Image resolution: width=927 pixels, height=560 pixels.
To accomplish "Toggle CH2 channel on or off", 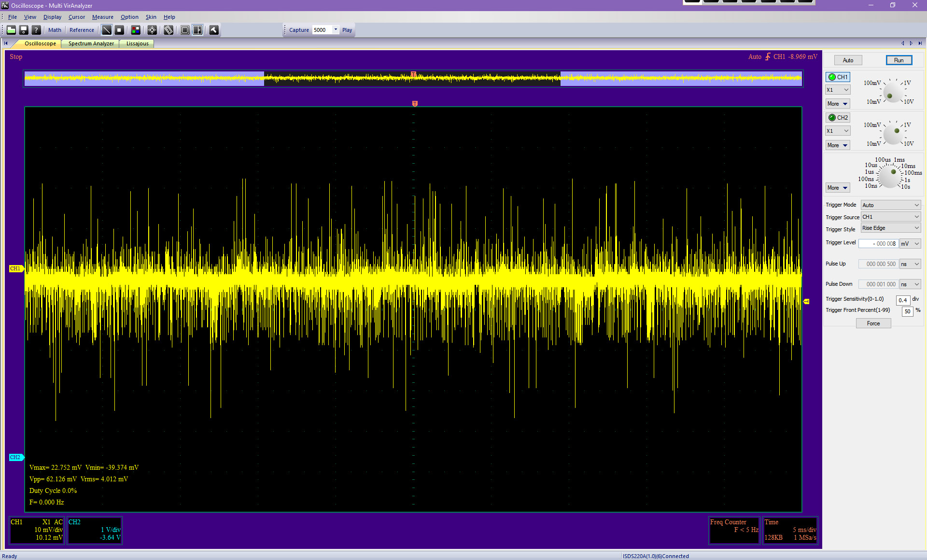I will tap(838, 118).
